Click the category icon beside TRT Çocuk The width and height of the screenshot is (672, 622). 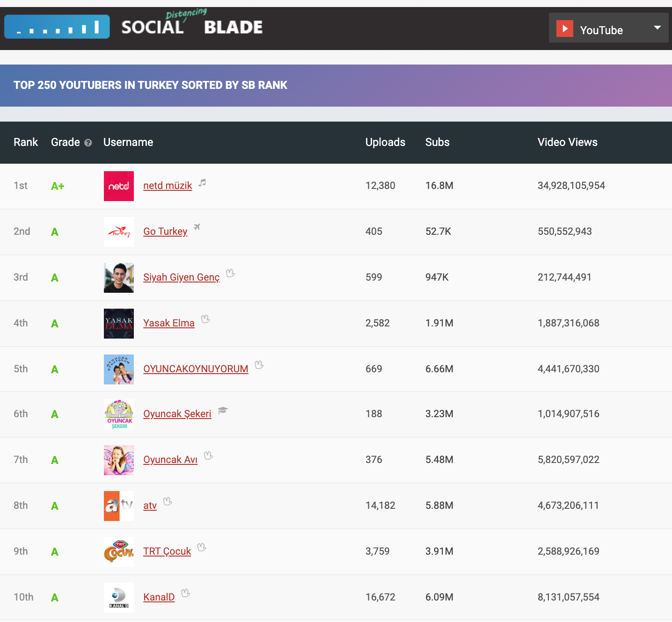click(x=202, y=547)
